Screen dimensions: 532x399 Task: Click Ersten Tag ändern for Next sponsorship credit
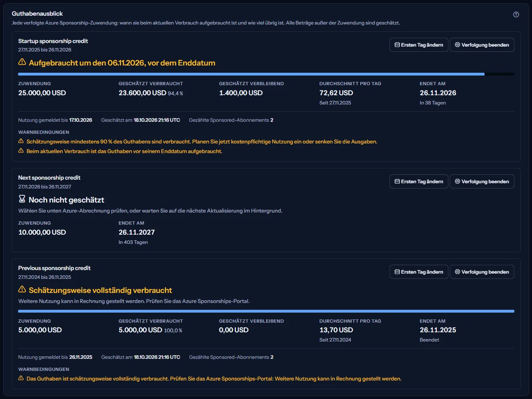[419, 182]
